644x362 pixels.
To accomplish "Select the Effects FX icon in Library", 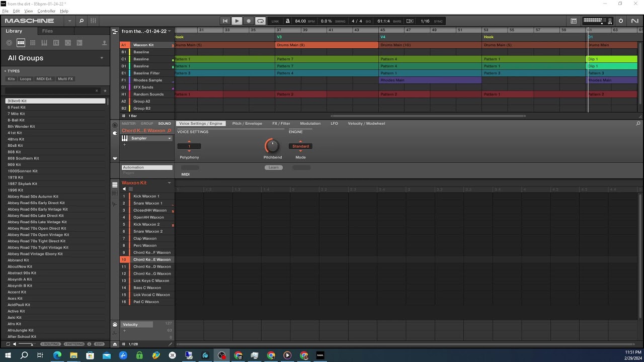I will [x=56, y=43].
